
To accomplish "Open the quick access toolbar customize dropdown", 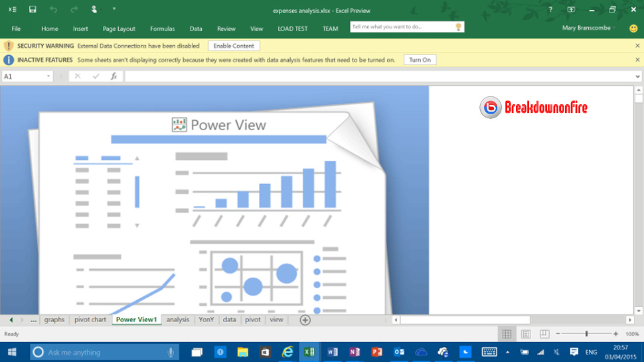I will click(x=114, y=9).
